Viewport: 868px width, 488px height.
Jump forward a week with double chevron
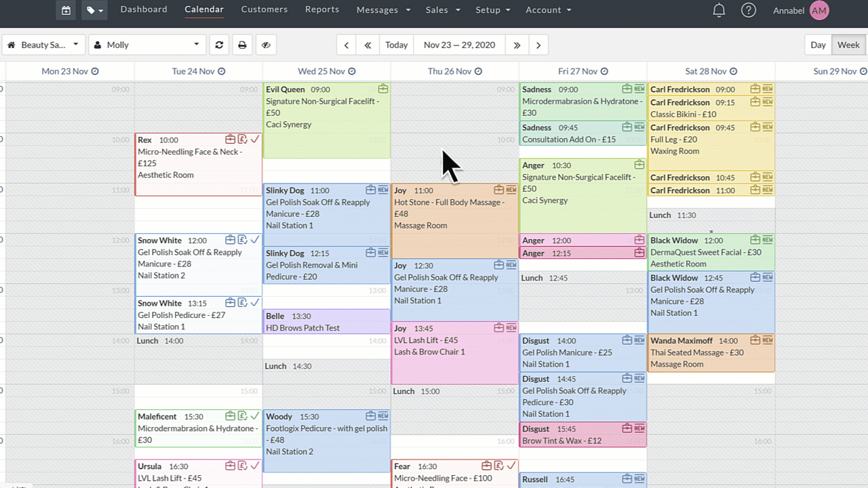(517, 45)
